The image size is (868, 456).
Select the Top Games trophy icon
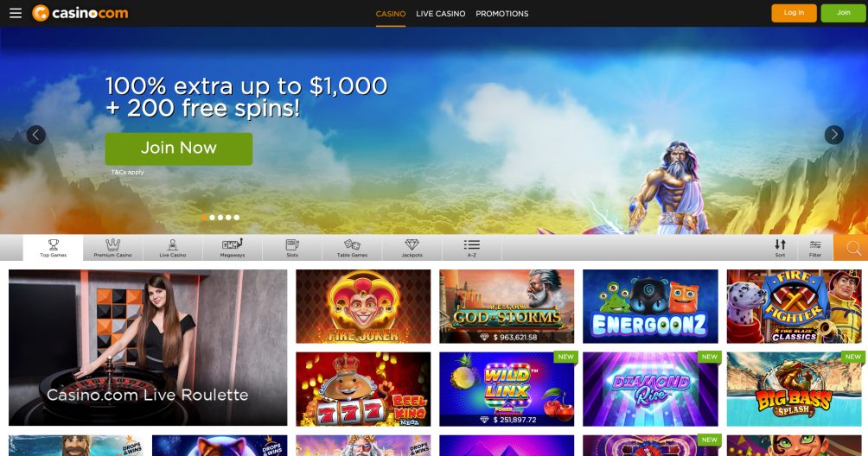[x=53, y=248]
